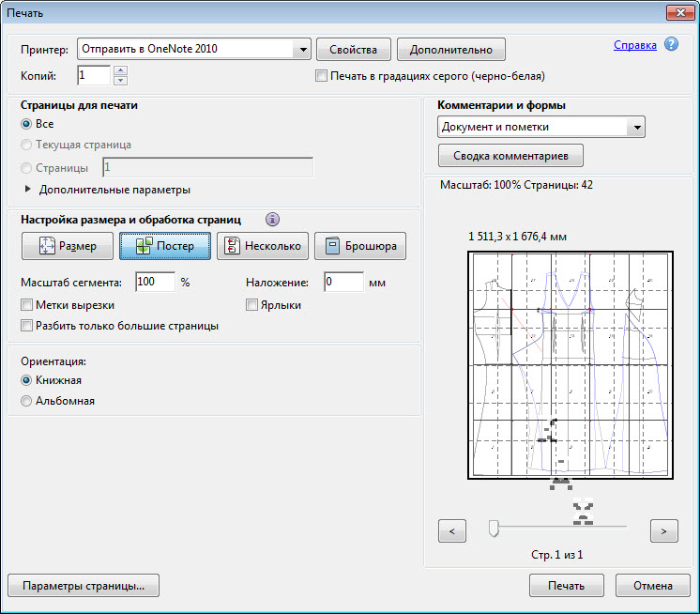Increase the copies count with up arrow
Image resolution: width=700 pixels, height=614 pixels.
click(x=120, y=70)
